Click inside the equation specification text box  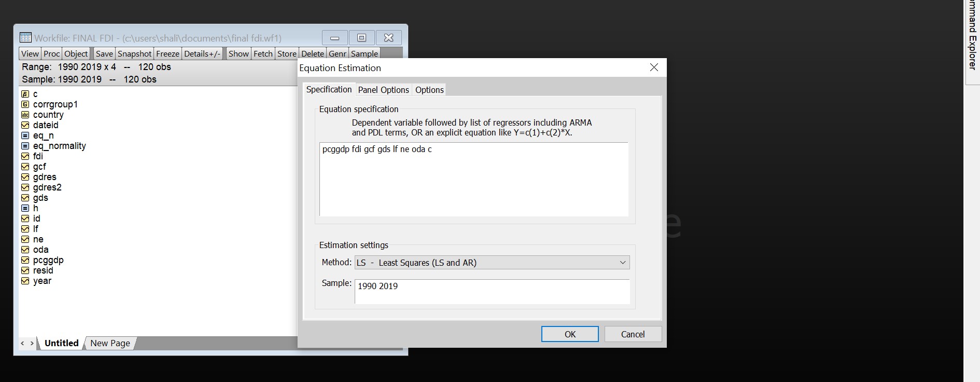click(473, 179)
